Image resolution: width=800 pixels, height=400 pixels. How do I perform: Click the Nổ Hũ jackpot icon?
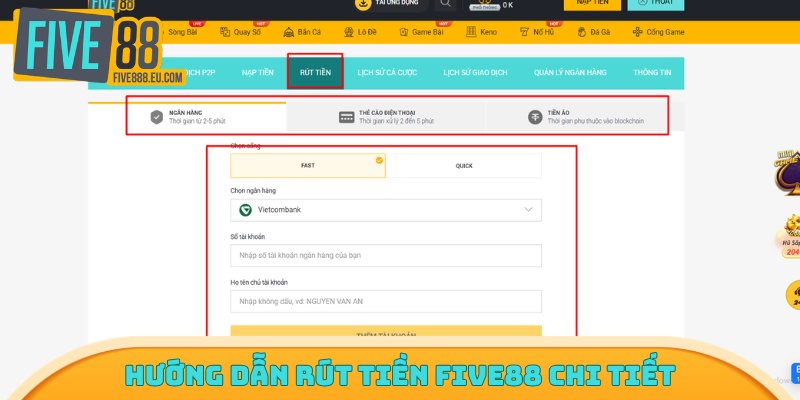pos(524,32)
